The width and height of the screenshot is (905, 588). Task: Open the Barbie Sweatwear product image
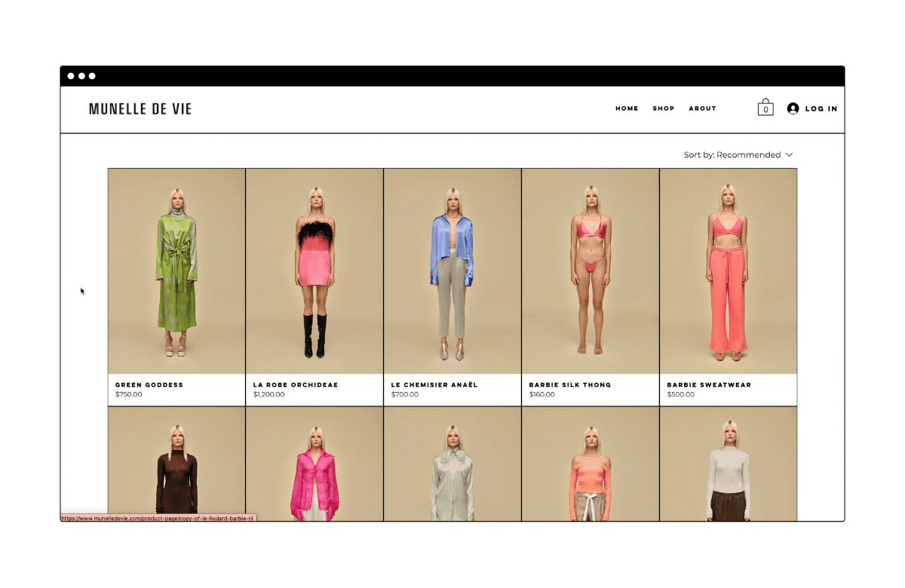coord(729,271)
